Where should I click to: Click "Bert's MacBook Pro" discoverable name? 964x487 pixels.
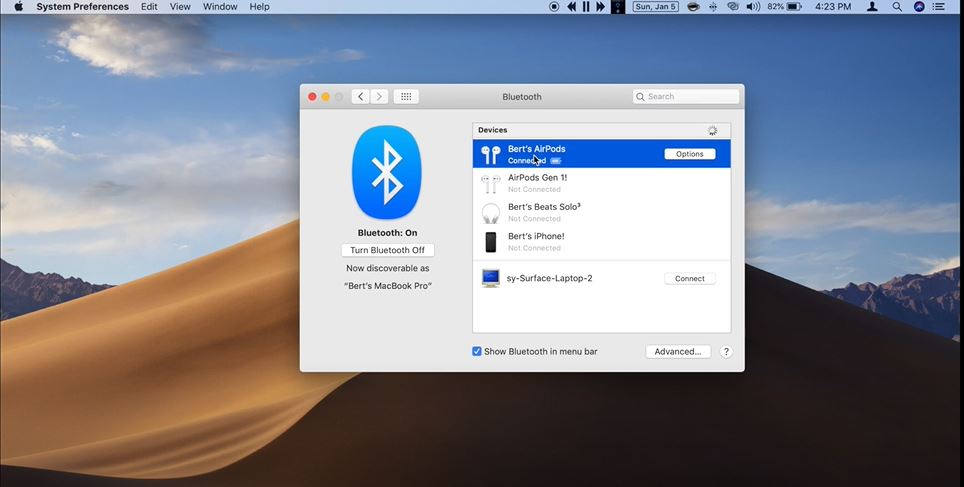(387, 286)
